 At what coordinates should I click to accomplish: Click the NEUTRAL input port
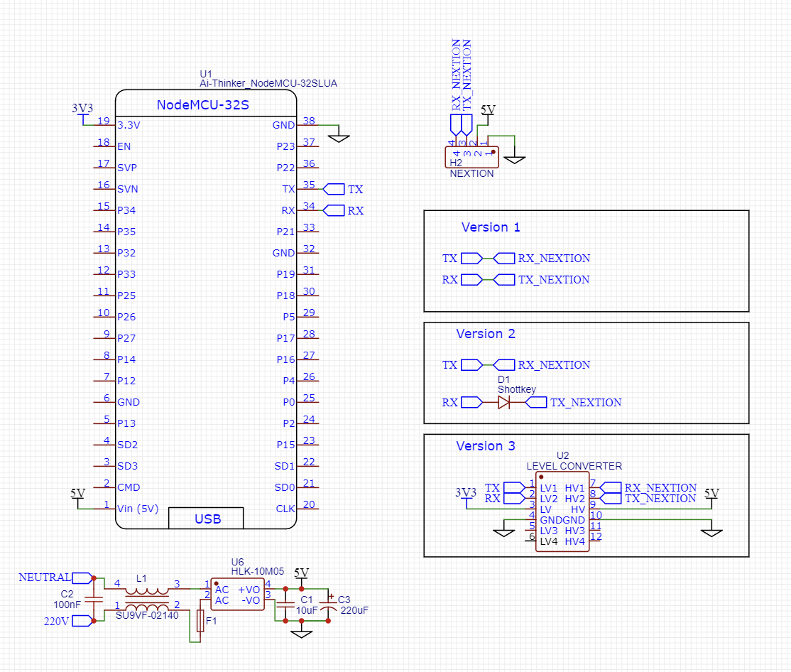tap(80, 577)
